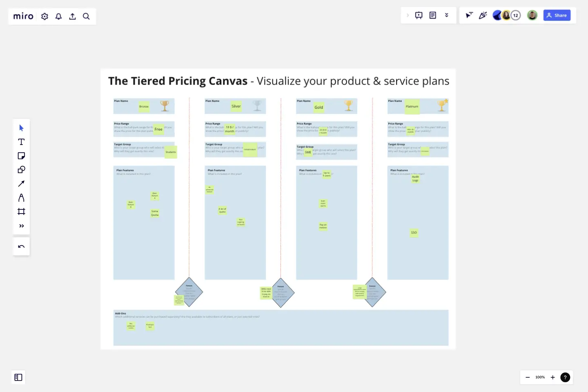Start presentation mode from the top toolbar
Screen dimensions: 588x392
tap(419, 15)
